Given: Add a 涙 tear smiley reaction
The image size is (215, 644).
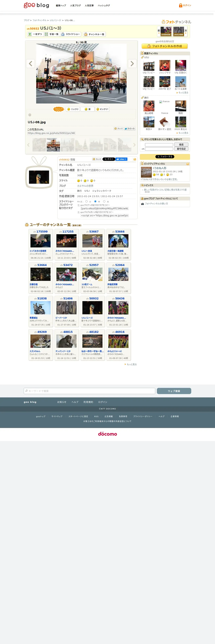Looking at the screenshot, I should pos(88,109).
